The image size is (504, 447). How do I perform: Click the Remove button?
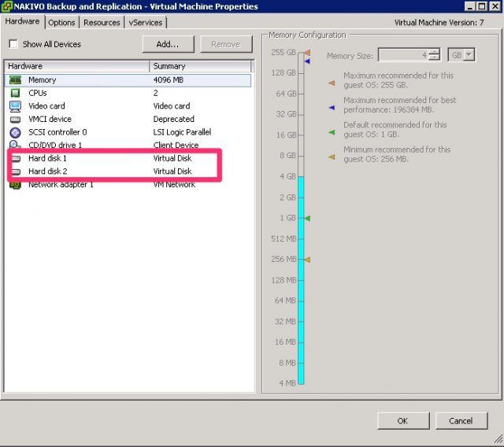point(226,44)
